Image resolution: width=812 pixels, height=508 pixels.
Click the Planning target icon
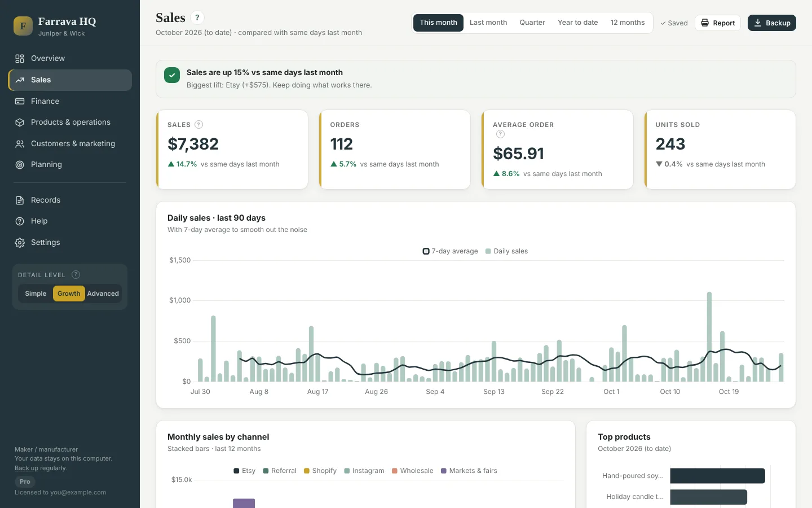click(x=20, y=165)
